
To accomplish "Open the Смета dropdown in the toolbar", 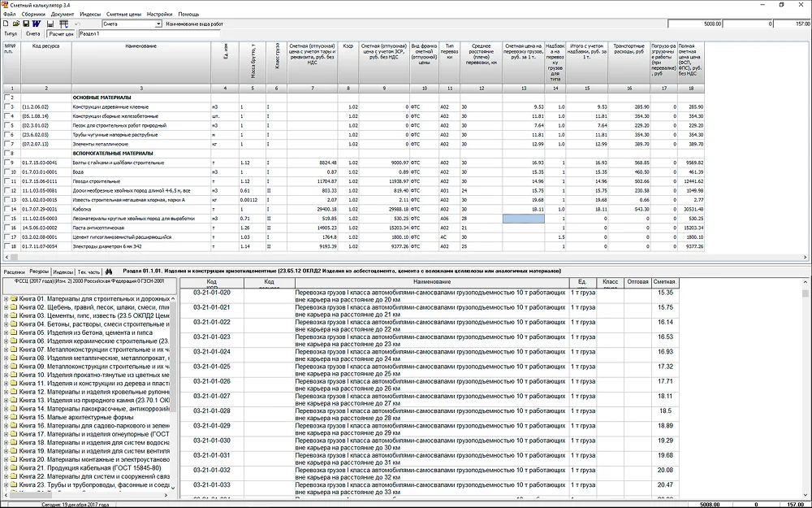I will click(x=158, y=24).
